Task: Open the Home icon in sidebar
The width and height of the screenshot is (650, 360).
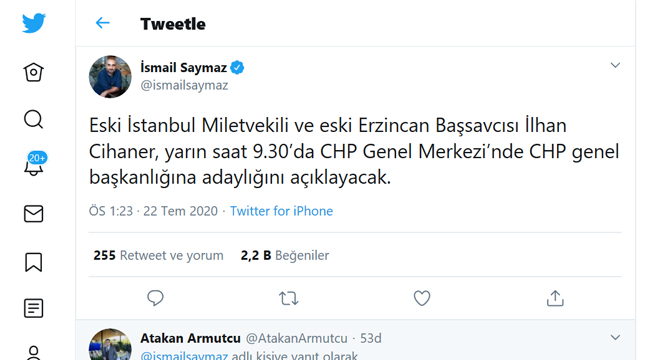Action: tap(34, 72)
